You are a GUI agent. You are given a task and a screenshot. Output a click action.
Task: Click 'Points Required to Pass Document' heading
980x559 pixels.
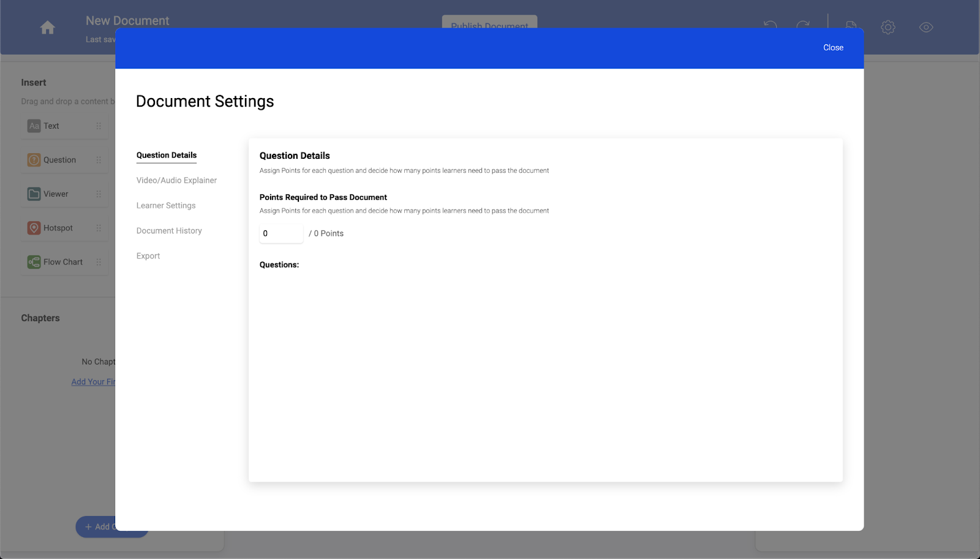[323, 197]
